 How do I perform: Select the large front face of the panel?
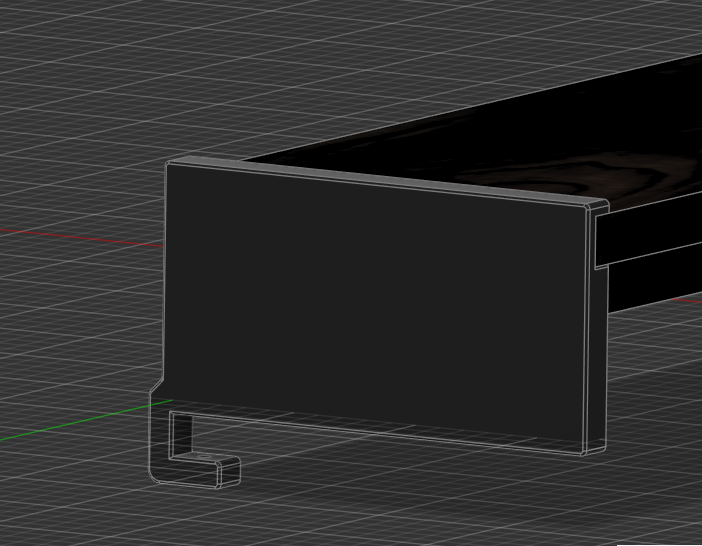click(375, 309)
